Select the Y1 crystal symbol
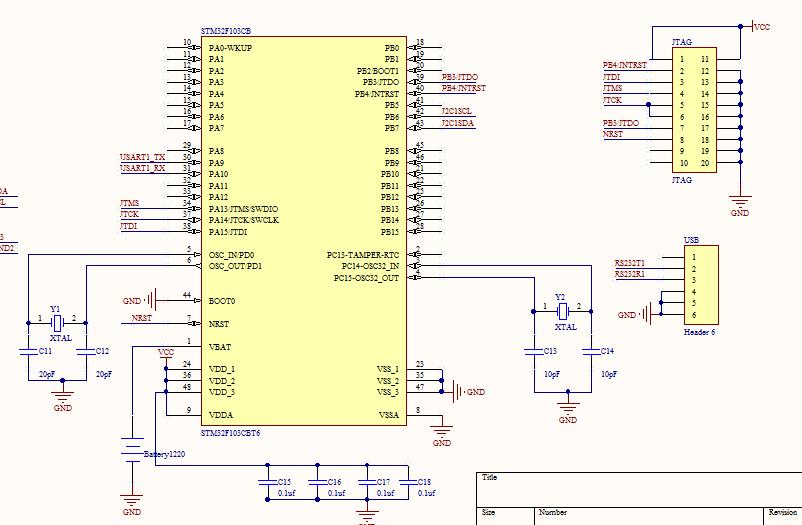This screenshot has height=525, width=802. [x=57, y=323]
